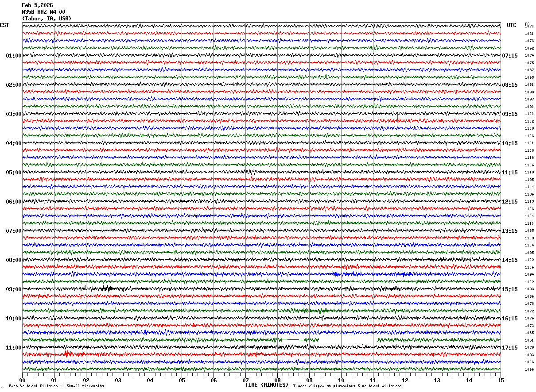Click the "08:15" UTC row label
The image size is (536, 392).
(510, 85)
